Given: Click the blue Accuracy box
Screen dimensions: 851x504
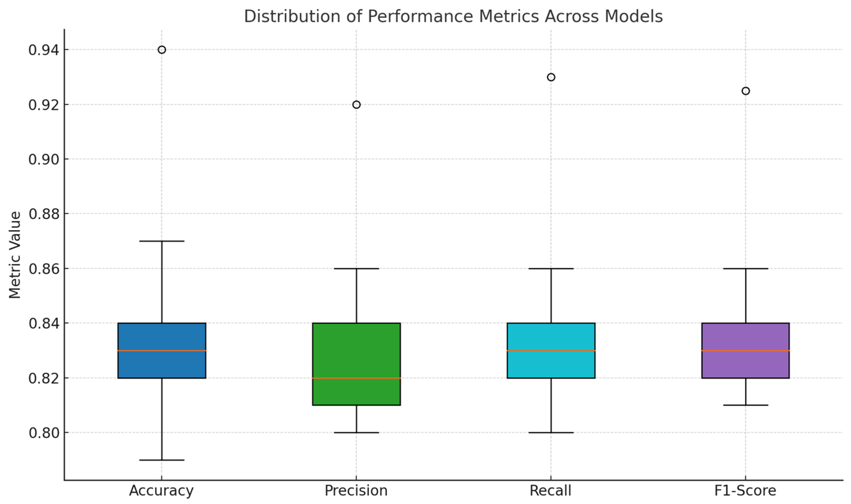Looking at the screenshot, I should [x=162, y=364].
